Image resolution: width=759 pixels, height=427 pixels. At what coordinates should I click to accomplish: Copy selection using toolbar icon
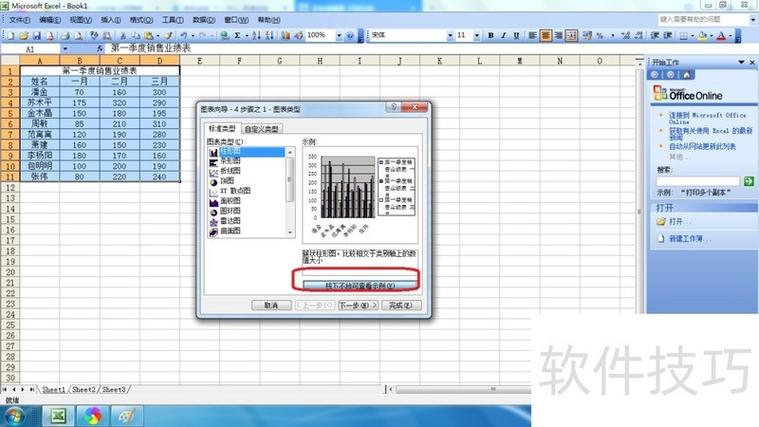[136, 36]
